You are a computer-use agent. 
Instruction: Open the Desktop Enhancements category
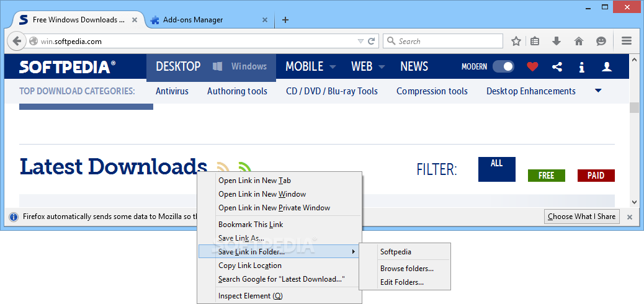531,91
